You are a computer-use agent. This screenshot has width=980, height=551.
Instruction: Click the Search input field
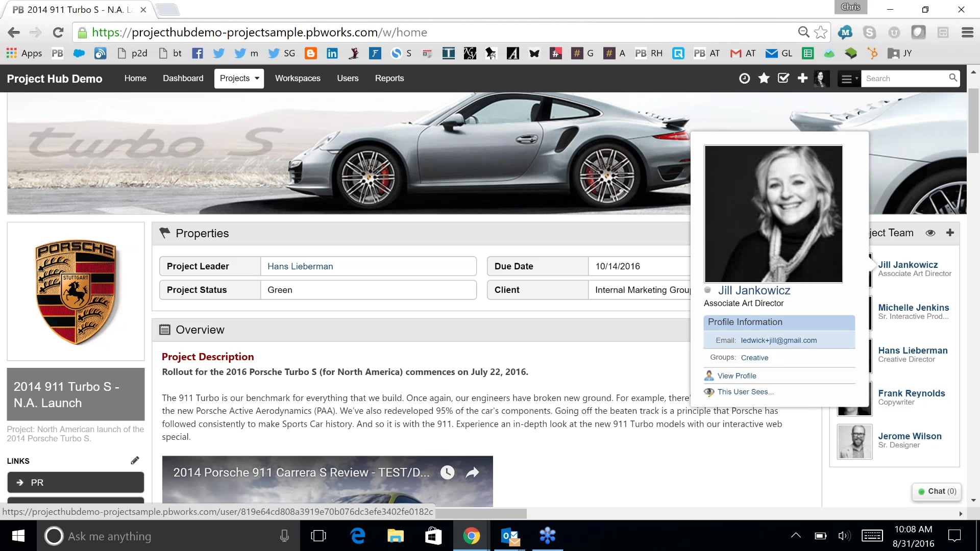click(903, 79)
